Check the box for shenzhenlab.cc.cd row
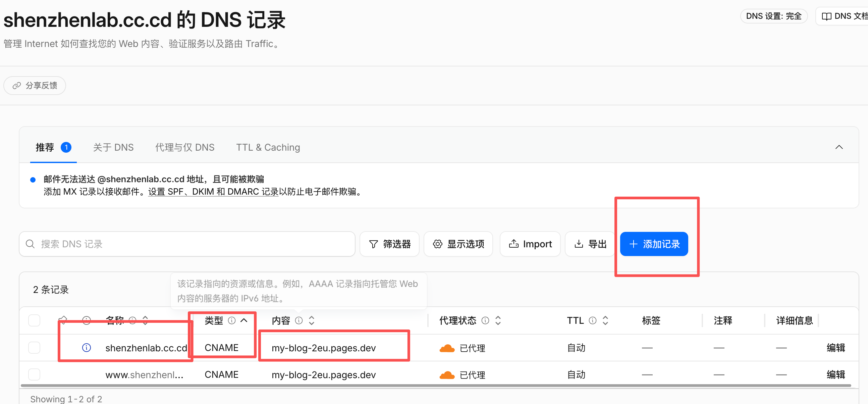The image size is (868, 404). coord(34,347)
